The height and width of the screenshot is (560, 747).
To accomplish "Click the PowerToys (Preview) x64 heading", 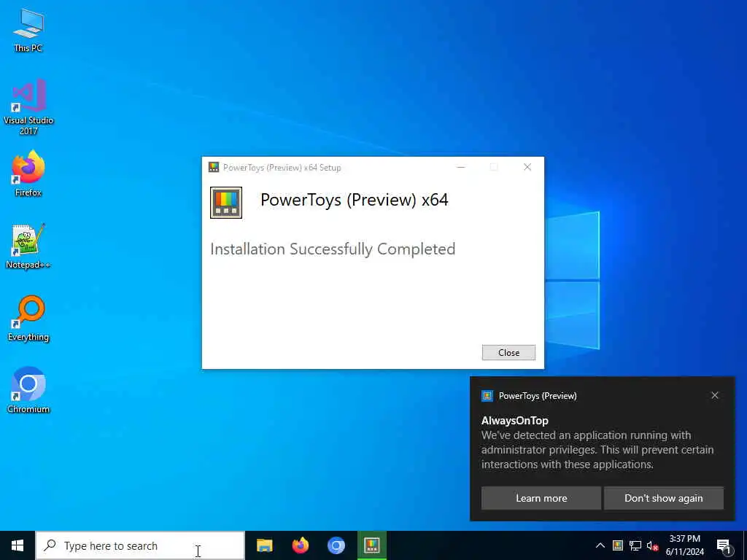I will (x=354, y=200).
